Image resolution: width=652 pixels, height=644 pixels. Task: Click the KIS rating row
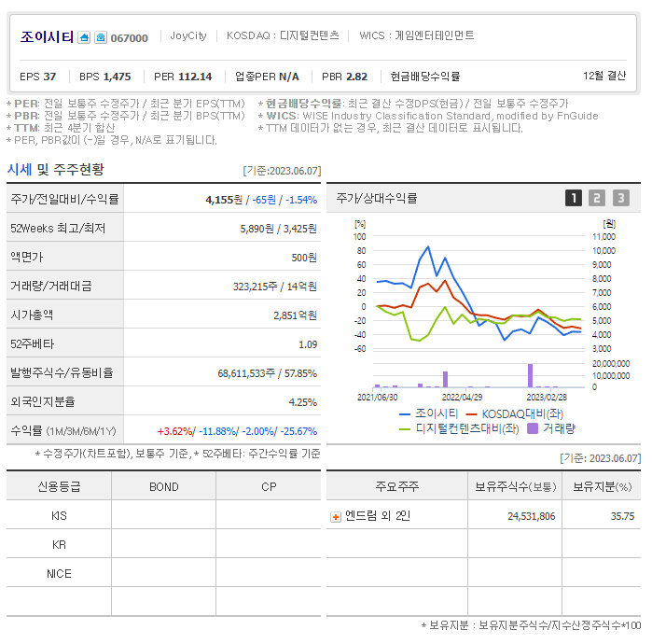point(163,515)
